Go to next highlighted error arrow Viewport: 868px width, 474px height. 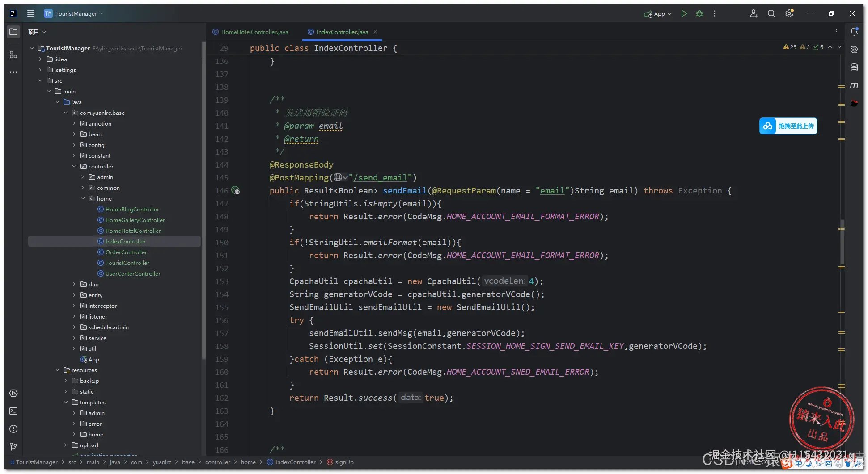tap(839, 47)
